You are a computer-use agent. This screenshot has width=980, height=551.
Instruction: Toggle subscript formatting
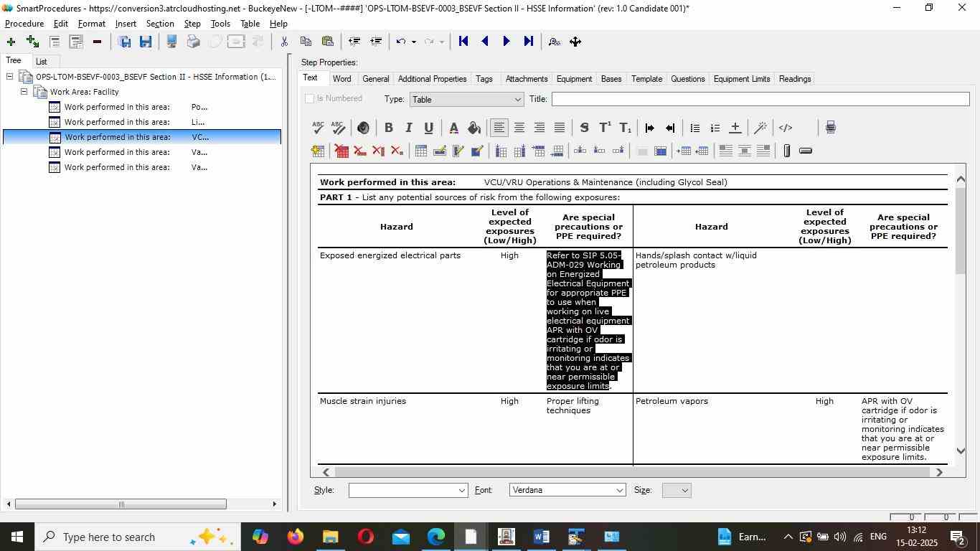[x=625, y=128]
